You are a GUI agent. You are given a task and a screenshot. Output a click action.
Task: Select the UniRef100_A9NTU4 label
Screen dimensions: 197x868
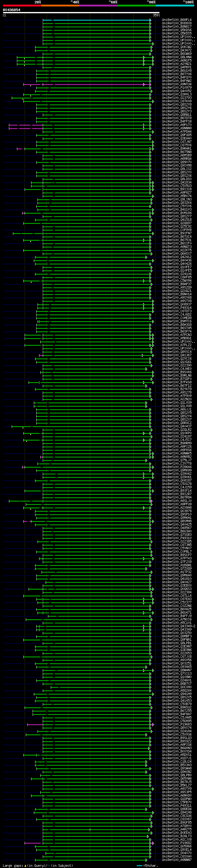click(177, 84)
